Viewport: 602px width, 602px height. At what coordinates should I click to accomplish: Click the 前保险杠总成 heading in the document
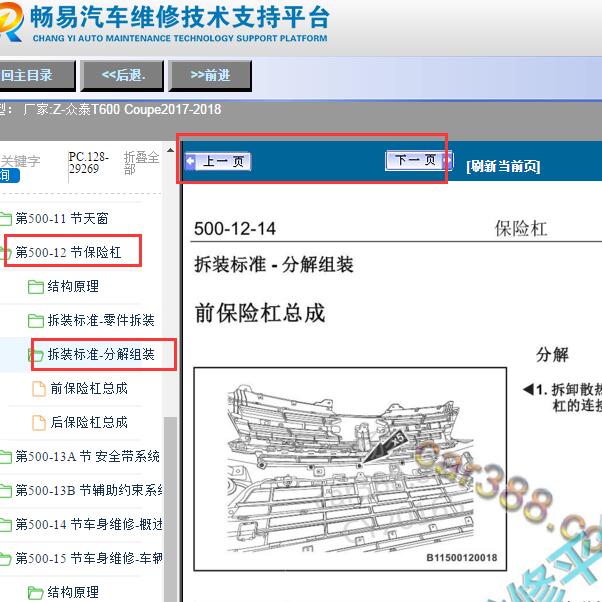click(x=260, y=313)
